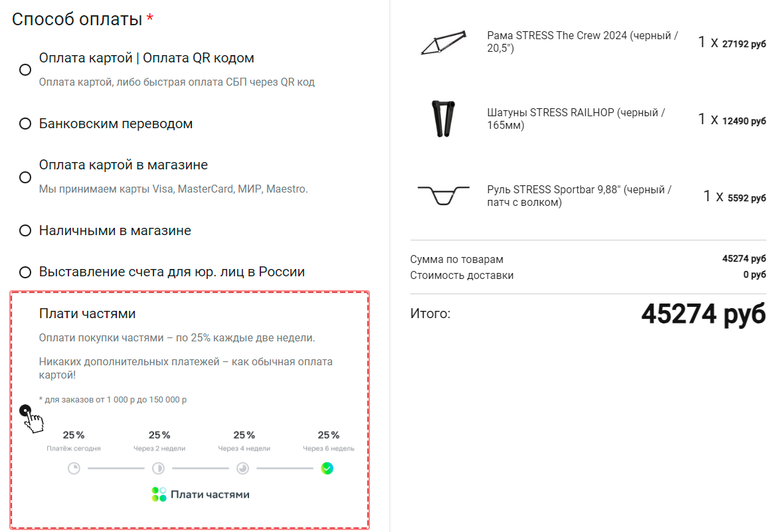Pick Наличными в магазине payment method

click(x=25, y=231)
